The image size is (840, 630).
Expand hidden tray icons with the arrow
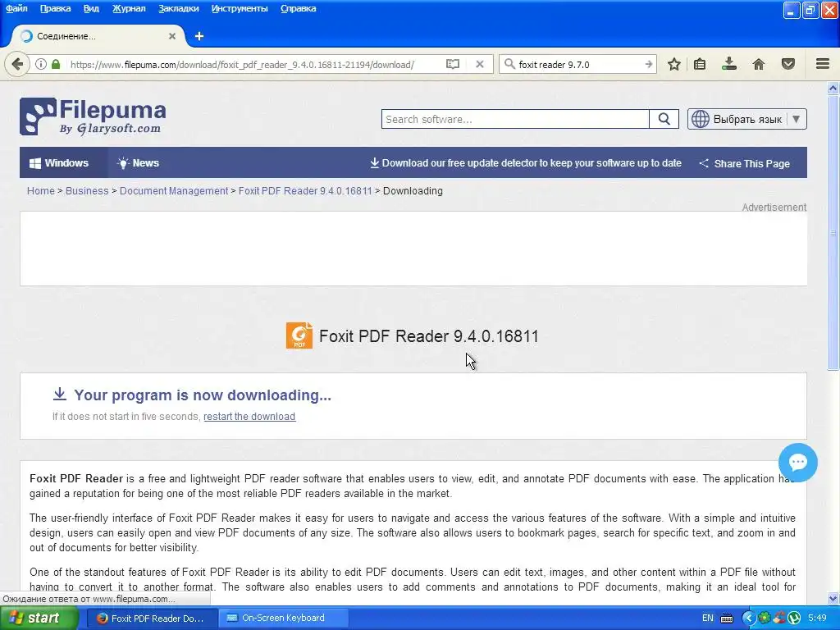[748, 618]
